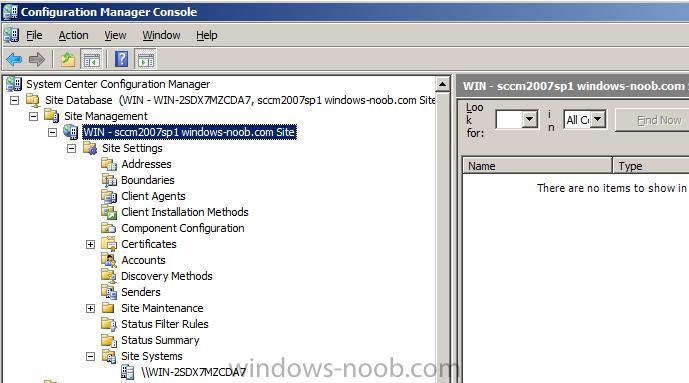Select the Status Summary tree item

(x=160, y=340)
